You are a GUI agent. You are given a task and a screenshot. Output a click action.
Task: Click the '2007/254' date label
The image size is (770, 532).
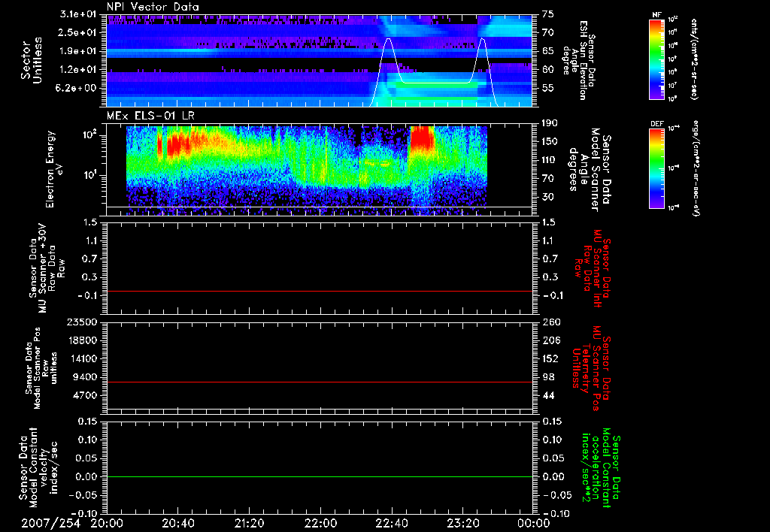pos(50,523)
